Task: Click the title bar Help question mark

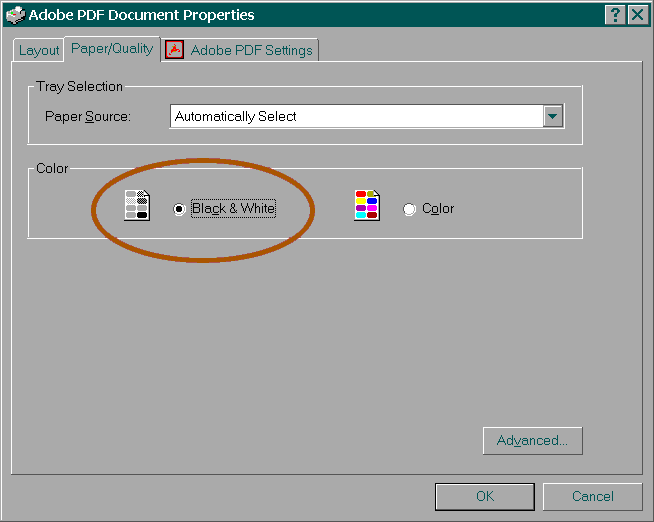Action: click(x=615, y=15)
